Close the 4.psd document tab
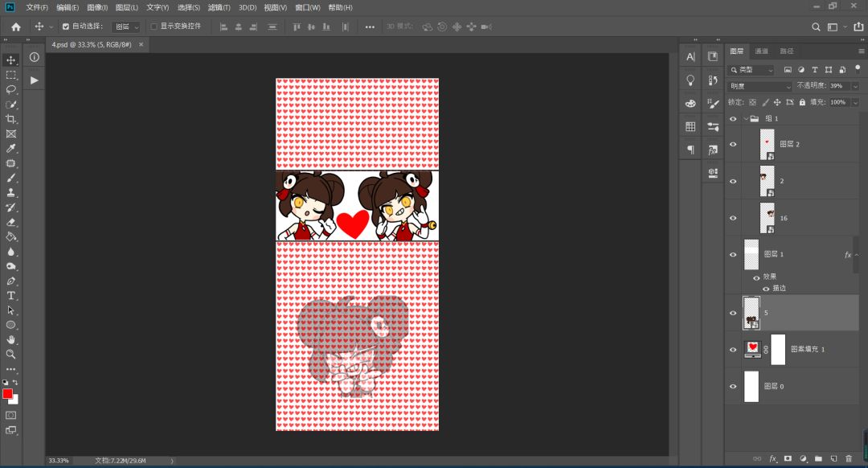Image resolution: width=868 pixels, height=468 pixels. (x=141, y=44)
